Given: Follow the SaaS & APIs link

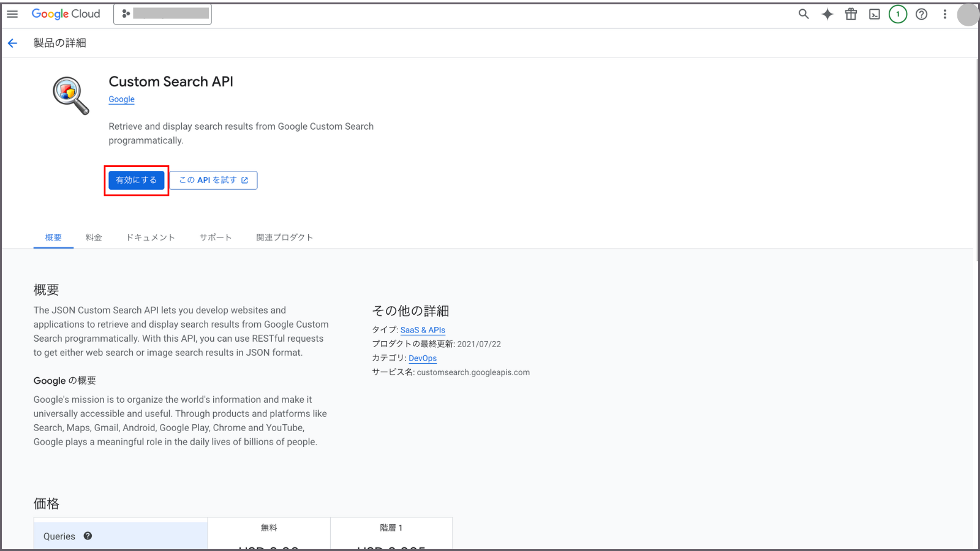Looking at the screenshot, I should click(423, 330).
